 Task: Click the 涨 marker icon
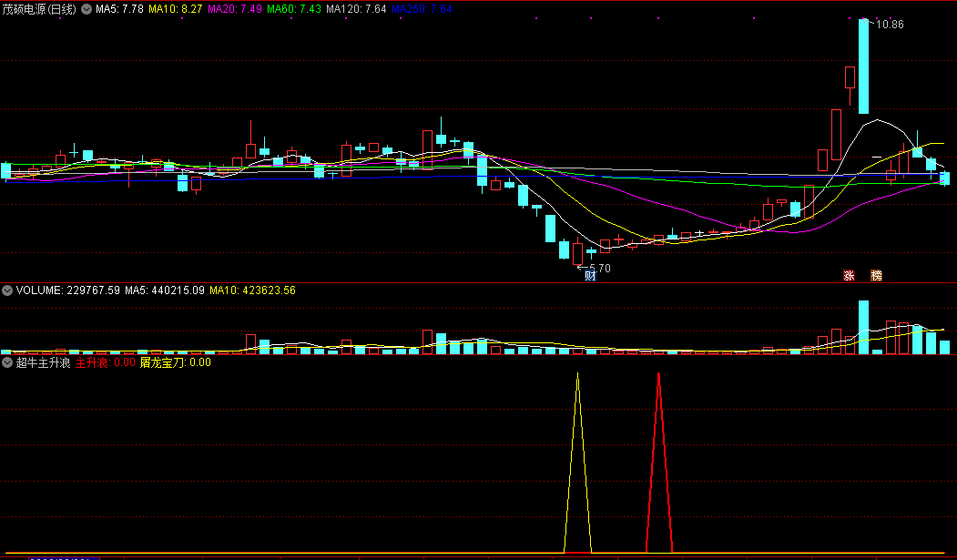849,276
